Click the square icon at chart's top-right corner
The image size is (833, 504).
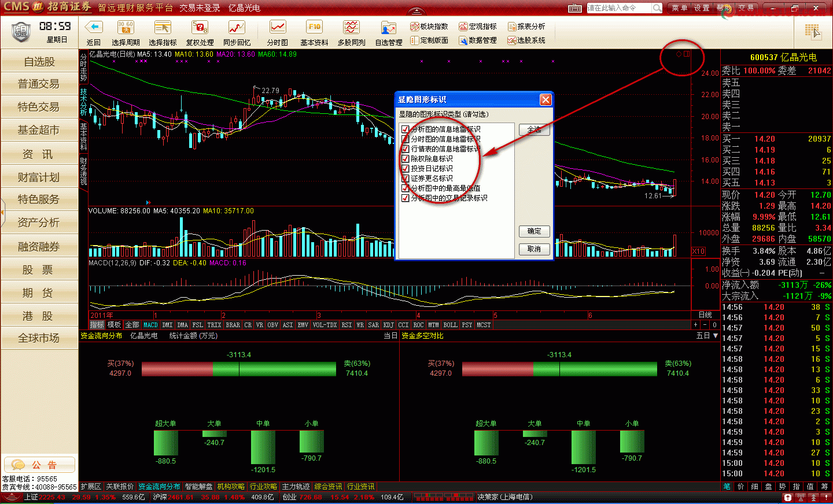(687, 54)
